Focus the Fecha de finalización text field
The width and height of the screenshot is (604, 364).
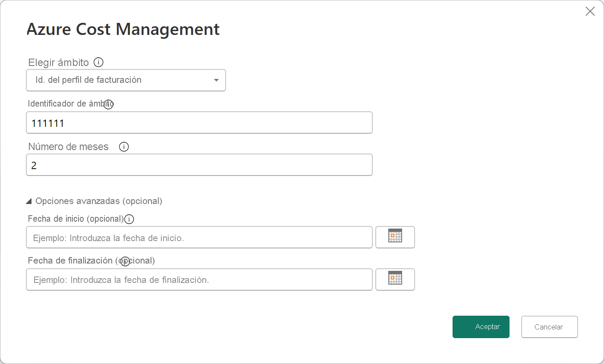coord(199,279)
